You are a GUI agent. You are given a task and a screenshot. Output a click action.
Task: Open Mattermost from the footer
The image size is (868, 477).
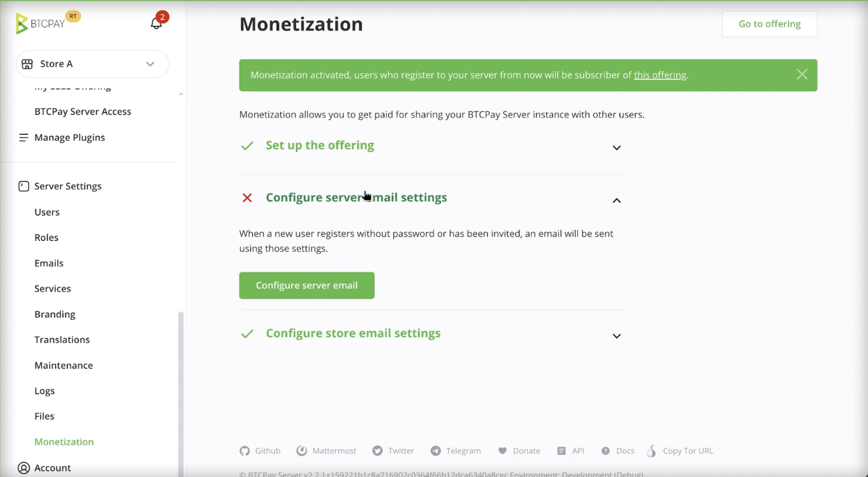[x=302, y=451]
